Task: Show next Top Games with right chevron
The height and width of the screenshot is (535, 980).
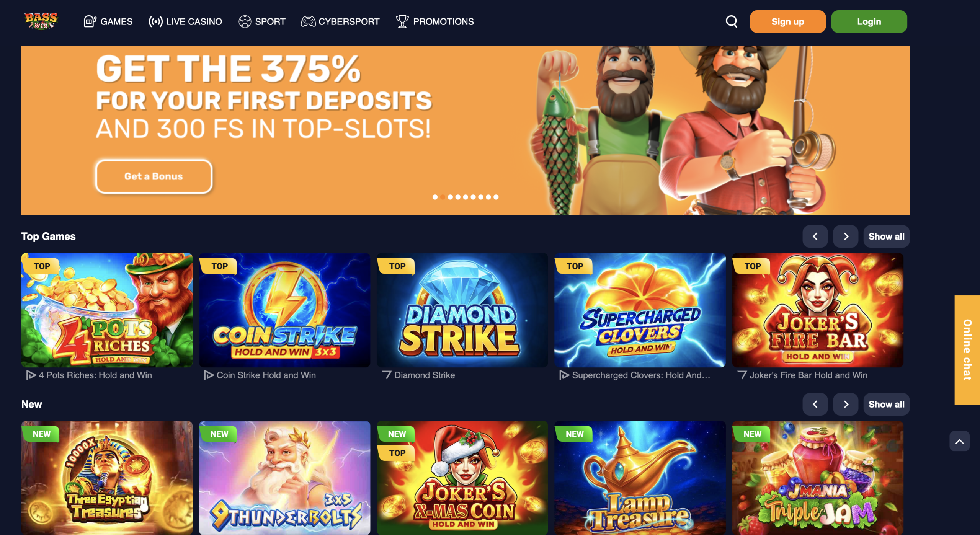Action: click(x=846, y=237)
